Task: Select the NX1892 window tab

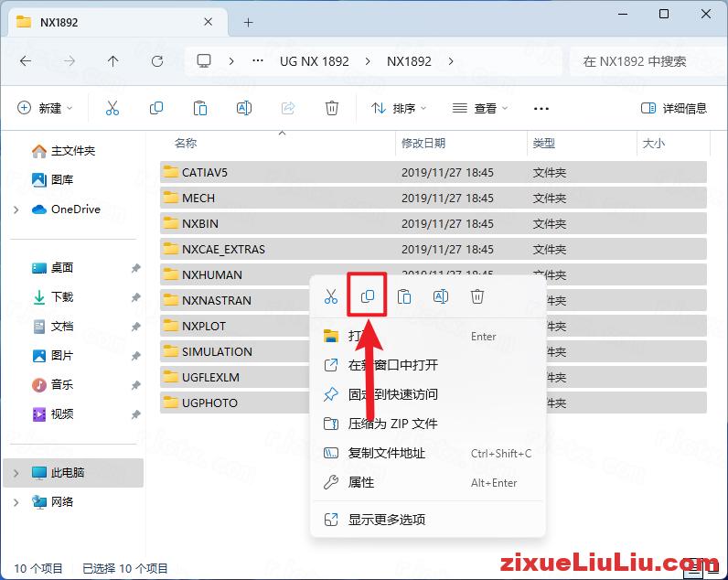Action: pos(118,22)
